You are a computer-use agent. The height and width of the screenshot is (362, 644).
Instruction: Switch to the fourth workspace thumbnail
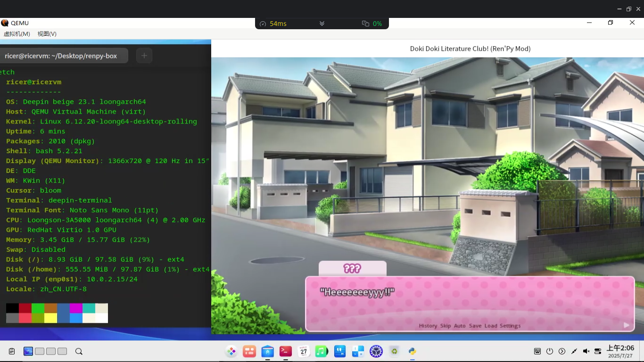pos(62,351)
